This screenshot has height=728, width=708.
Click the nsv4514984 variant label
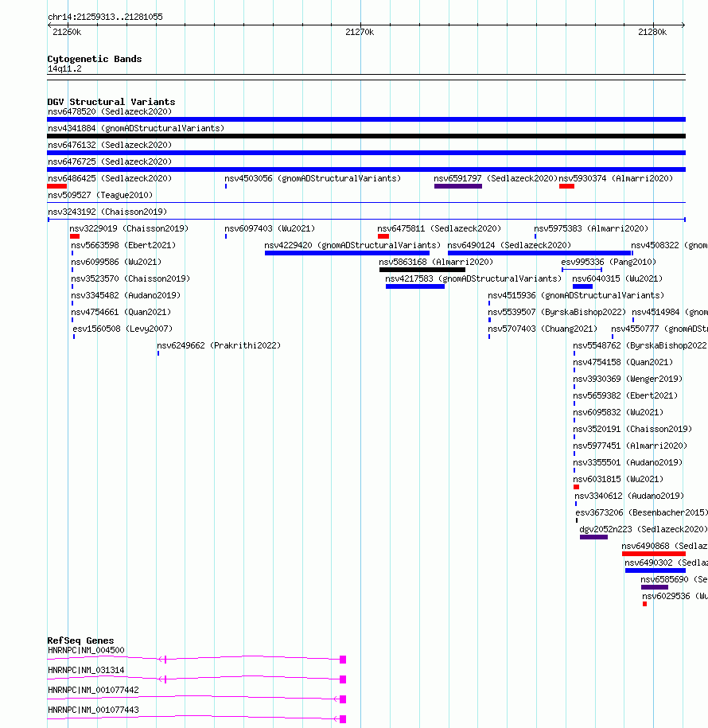[670, 312]
